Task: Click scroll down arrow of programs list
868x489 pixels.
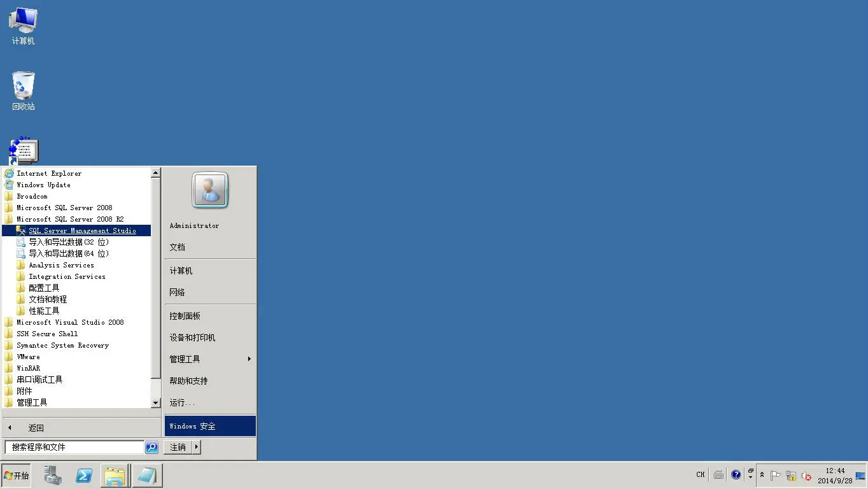Action: pyautogui.click(x=156, y=403)
